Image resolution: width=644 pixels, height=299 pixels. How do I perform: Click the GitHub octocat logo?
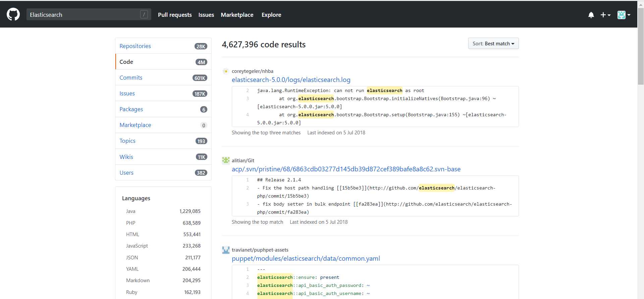[x=13, y=14]
